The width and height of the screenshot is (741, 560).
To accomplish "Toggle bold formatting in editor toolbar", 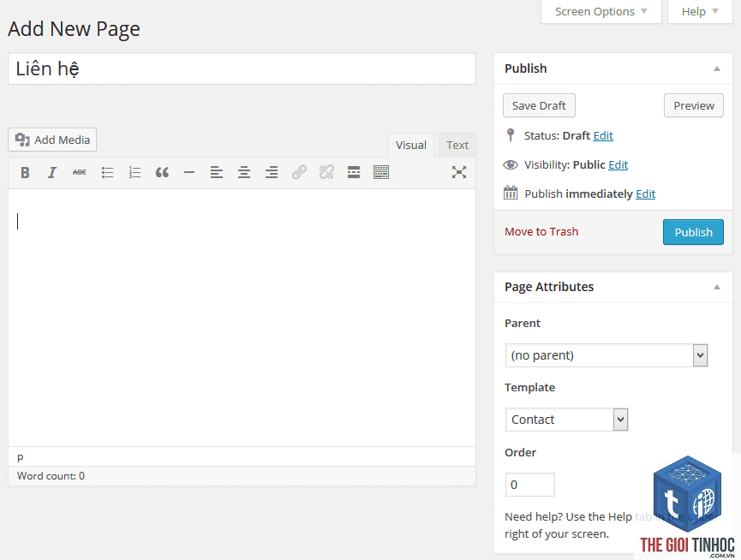I will click(x=25, y=172).
